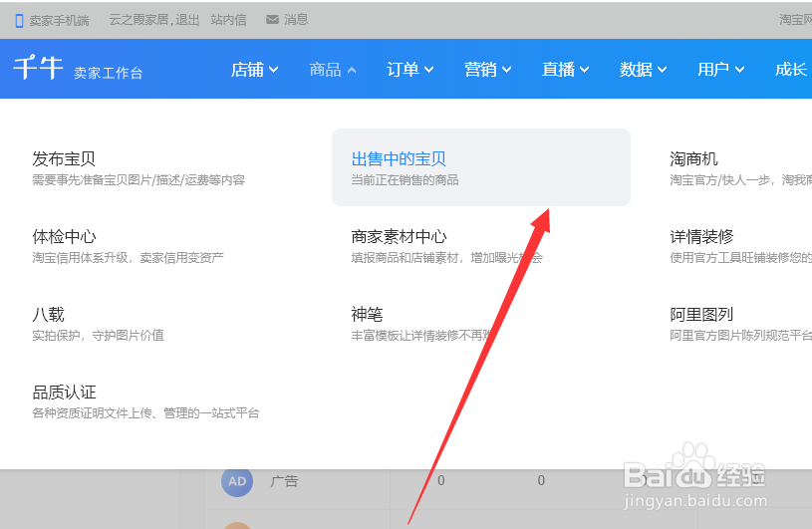Image resolution: width=812 pixels, height=529 pixels.
Task: Open the 卖家手机端 phone icon link
Action: click(19, 21)
